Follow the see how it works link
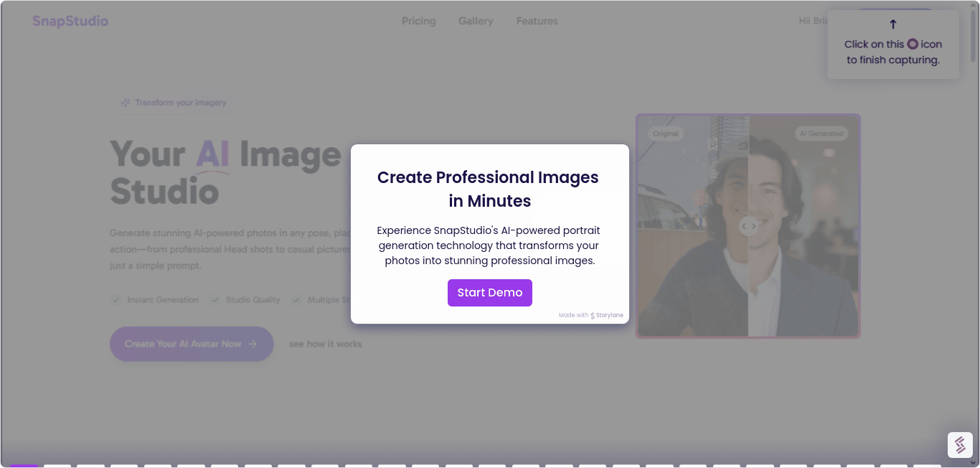980x468 pixels. [x=325, y=344]
